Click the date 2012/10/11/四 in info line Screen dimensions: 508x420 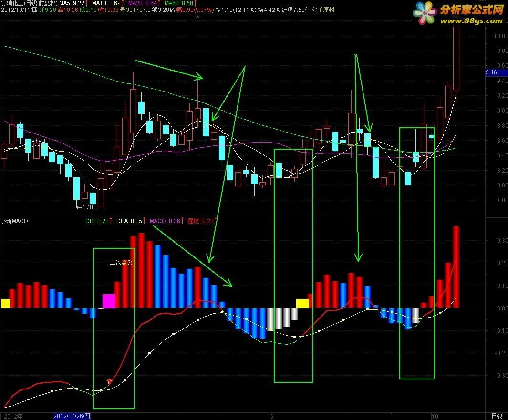tap(19, 10)
